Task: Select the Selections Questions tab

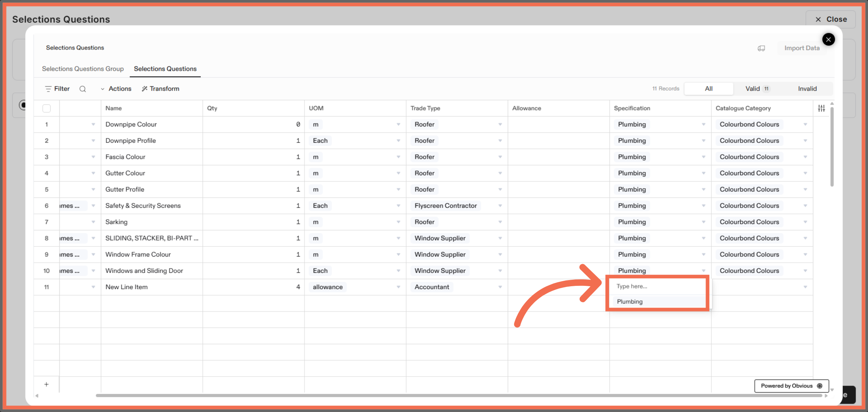Action: click(165, 69)
